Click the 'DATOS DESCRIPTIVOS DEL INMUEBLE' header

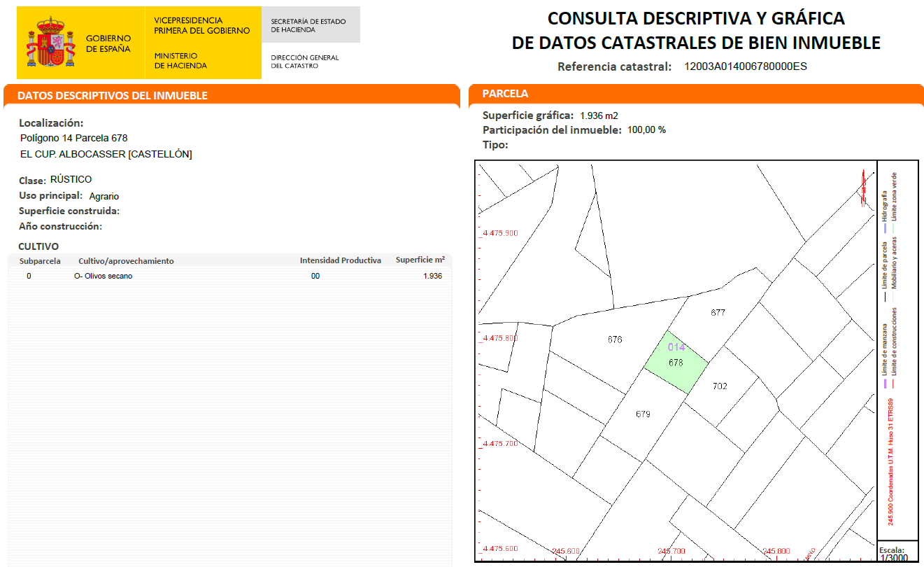(x=112, y=95)
